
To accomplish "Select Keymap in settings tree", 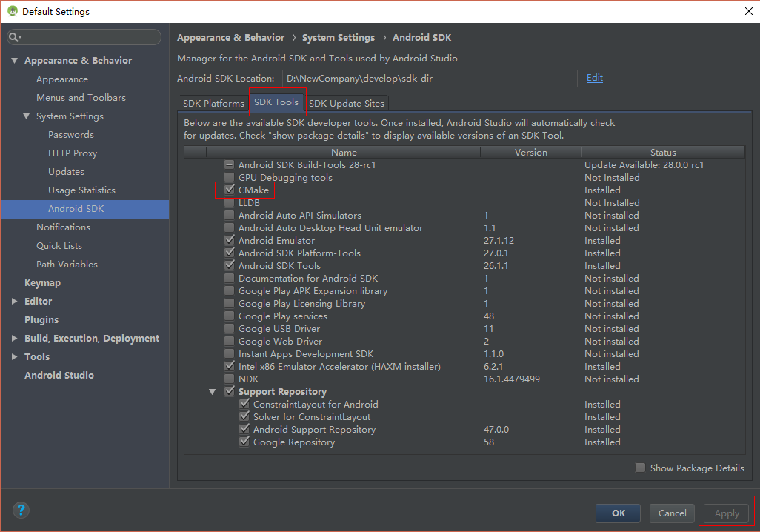I will [43, 283].
